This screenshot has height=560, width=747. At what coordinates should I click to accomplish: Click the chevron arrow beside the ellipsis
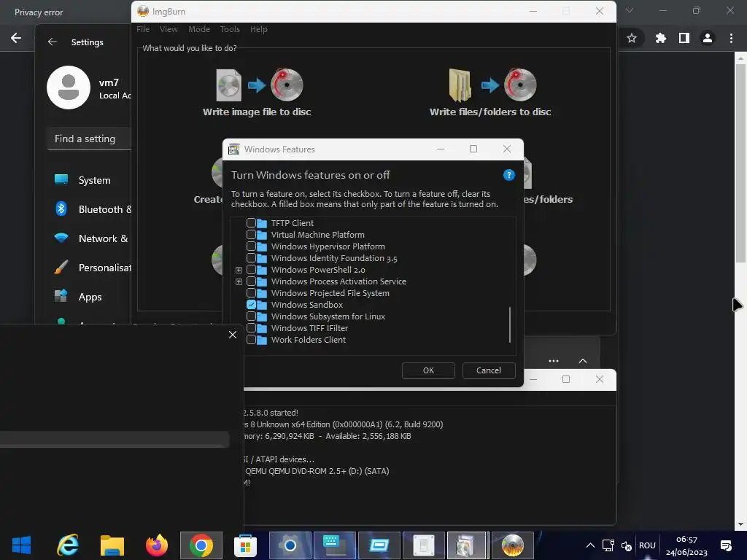pyautogui.click(x=582, y=361)
